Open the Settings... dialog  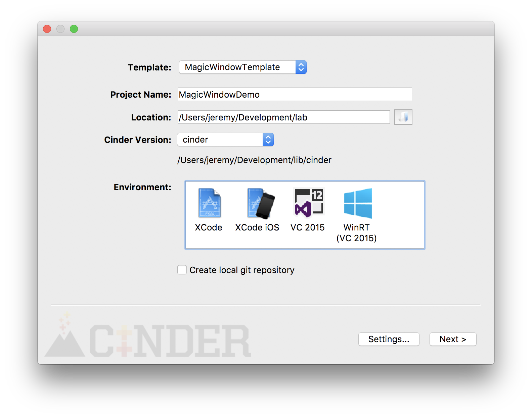(389, 339)
